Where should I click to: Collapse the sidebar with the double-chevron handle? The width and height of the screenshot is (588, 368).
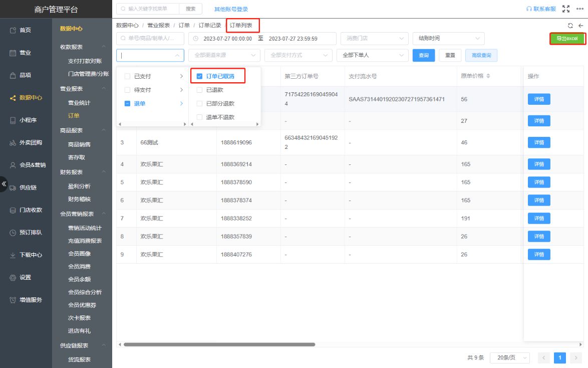pos(4,183)
